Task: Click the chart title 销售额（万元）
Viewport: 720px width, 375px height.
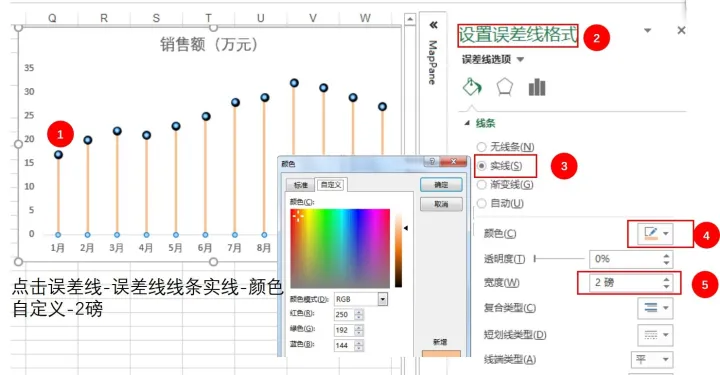Action: (x=209, y=45)
